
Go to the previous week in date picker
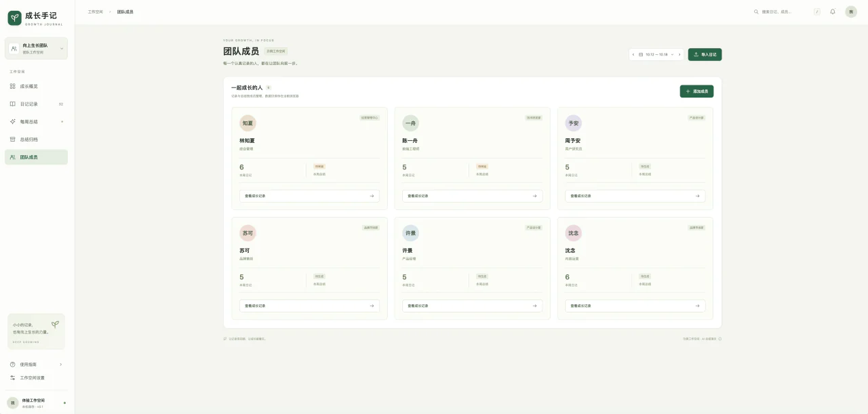(633, 54)
